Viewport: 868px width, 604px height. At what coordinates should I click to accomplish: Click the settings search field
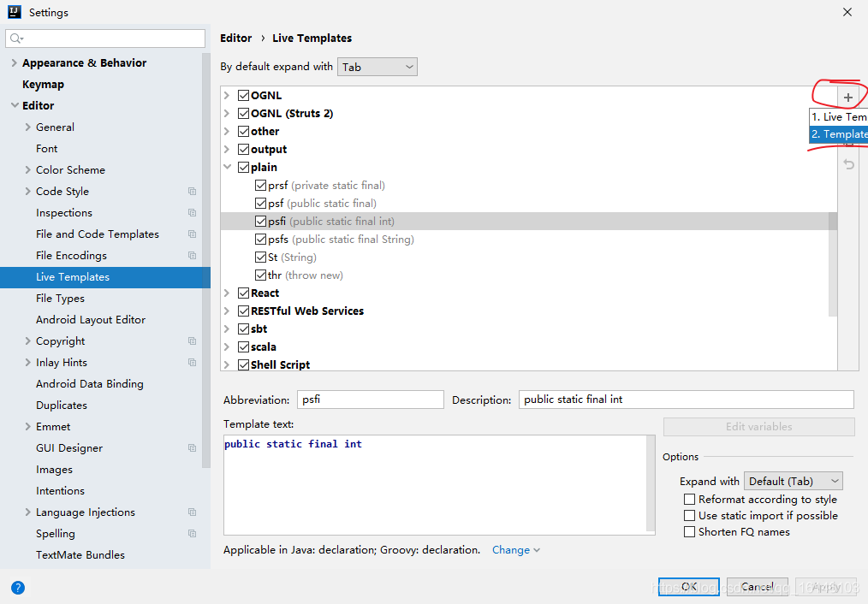pyautogui.click(x=105, y=38)
